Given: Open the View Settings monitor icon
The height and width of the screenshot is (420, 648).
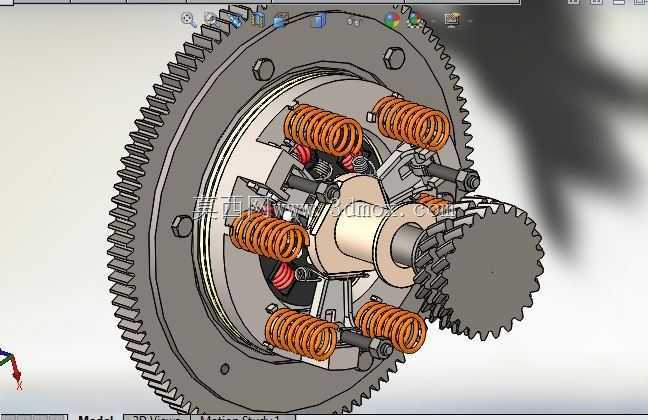Looking at the screenshot, I should point(452,19).
